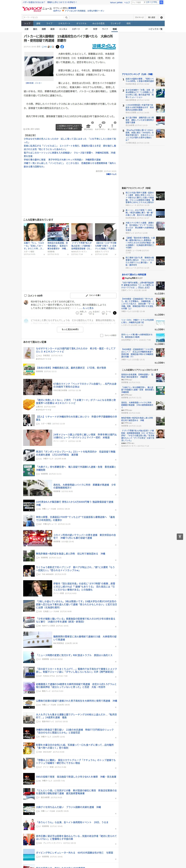Open article about ポケモンカード25億円超 落札
The height and width of the screenshot is (868, 186).
coord(76,350)
